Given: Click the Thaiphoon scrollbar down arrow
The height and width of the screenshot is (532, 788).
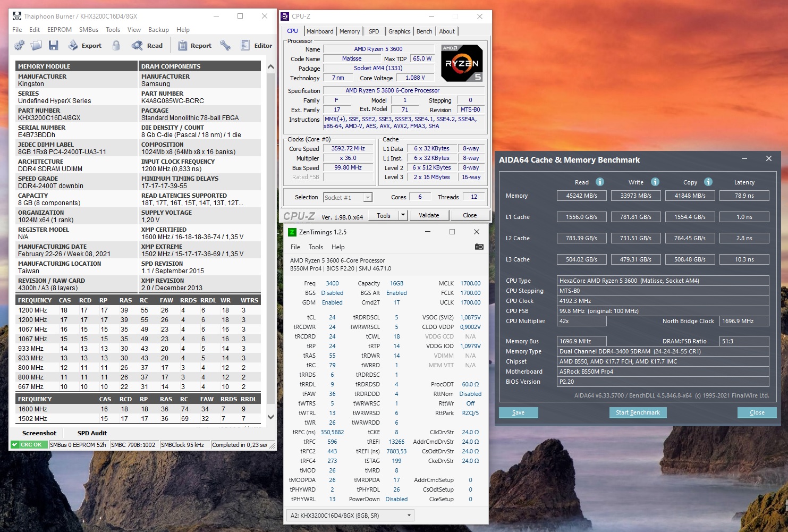Looking at the screenshot, I should click(270, 417).
